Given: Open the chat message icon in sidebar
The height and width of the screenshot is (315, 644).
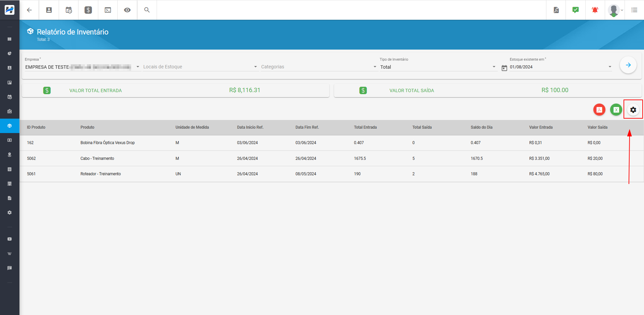Looking at the screenshot, I should (x=10, y=268).
